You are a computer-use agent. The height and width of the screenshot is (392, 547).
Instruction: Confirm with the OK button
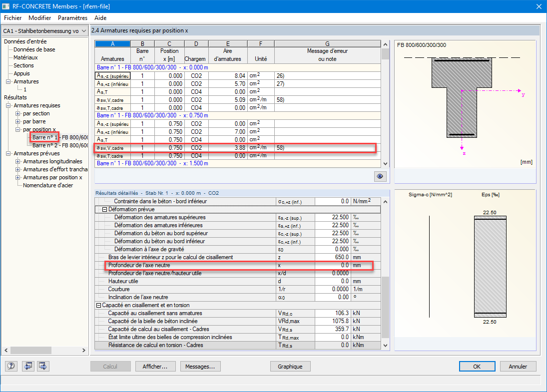pyautogui.click(x=477, y=367)
